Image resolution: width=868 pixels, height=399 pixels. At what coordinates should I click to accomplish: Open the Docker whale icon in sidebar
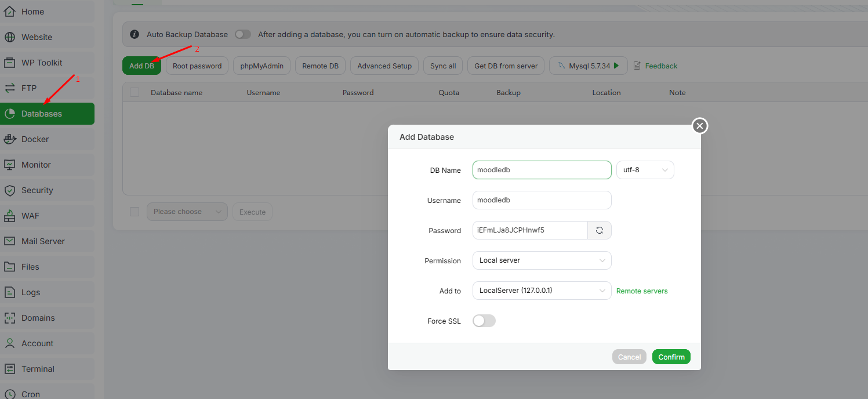point(10,139)
